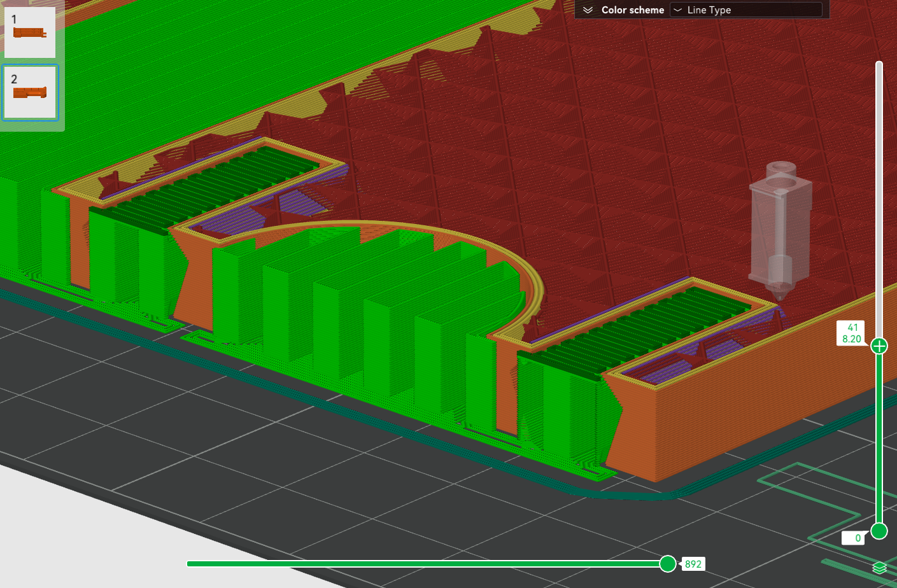The width and height of the screenshot is (897, 588).
Task: Click the chevron arrow inside the Line Type selector
Action: tap(678, 10)
